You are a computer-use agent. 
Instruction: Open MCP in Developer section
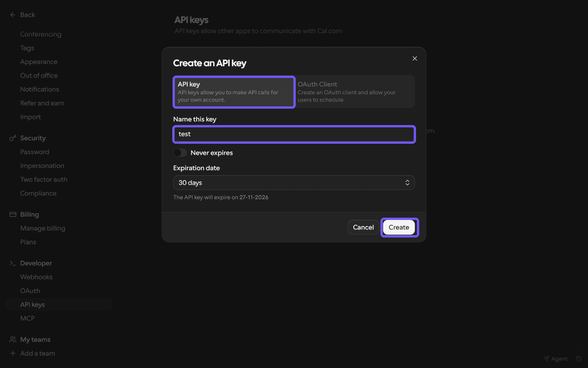click(28, 318)
